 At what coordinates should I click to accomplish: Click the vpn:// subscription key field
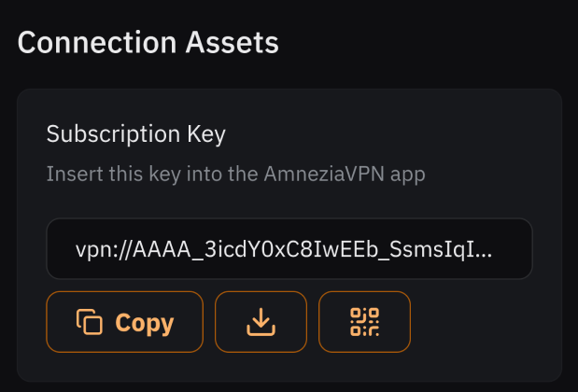pos(289,249)
